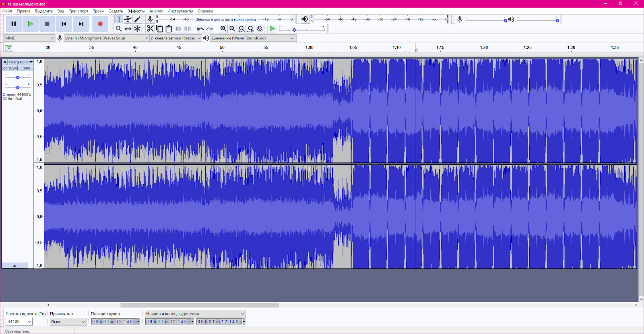The image size is (644, 334).
Task: Click the playback meter speaker icon
Action: pyautogui.click(x=305, y=19)
